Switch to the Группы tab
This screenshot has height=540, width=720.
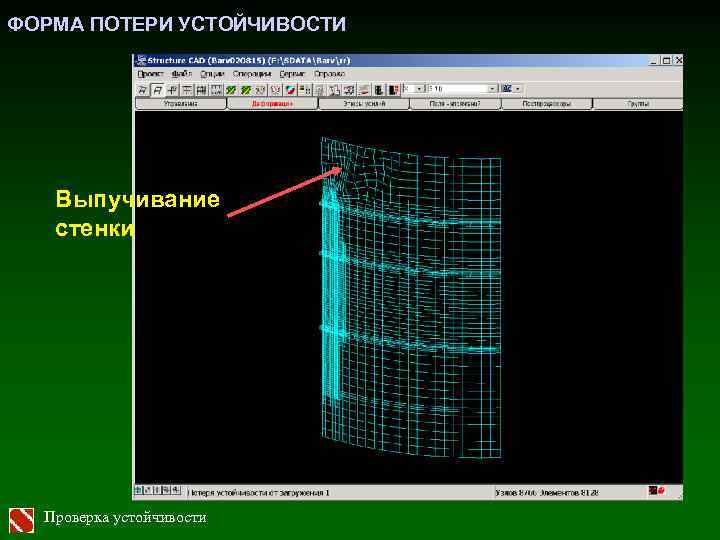638,104
